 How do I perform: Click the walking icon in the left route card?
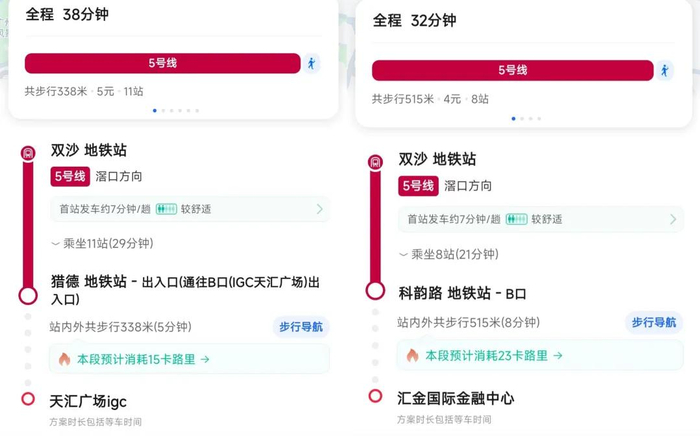click(x=312, y=63)
